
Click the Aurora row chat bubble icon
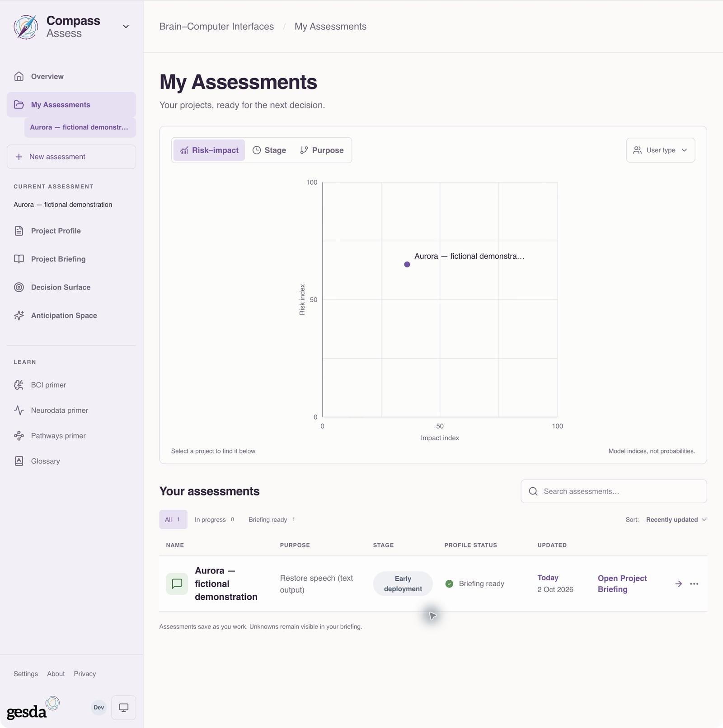(177, 584)
